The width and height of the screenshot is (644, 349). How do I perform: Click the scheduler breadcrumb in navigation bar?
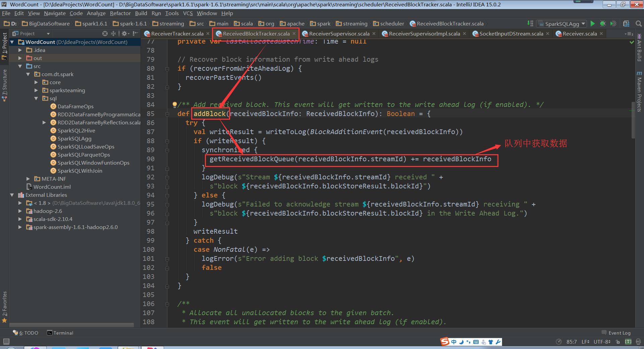tap(389, 23)
